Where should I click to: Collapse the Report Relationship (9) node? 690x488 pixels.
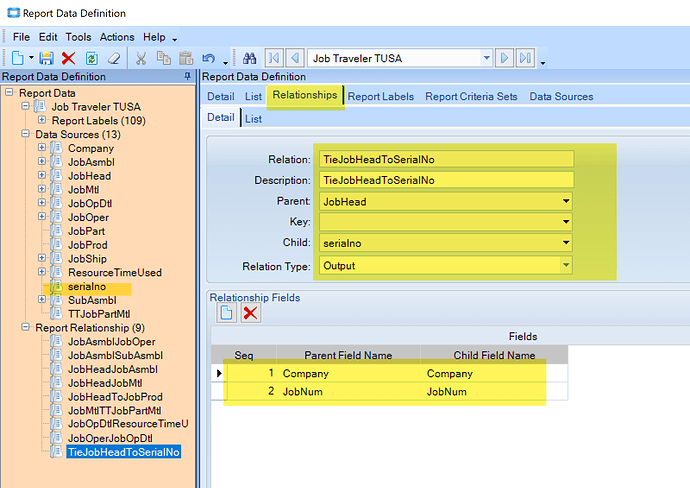(26, 327)
